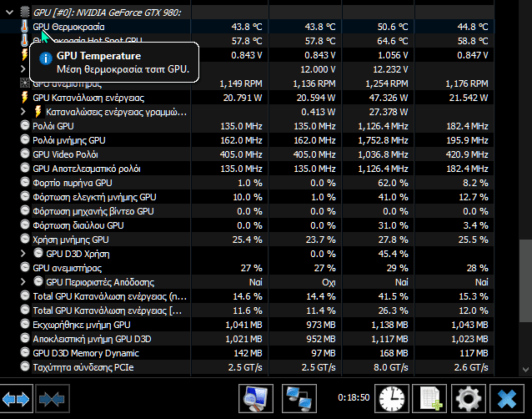This screenshot has width=532, height=419.
Task: Click the icon beside Εκχωρήθηκε μνήμη GPU
Action: pyautogui.click(x=25, y=325)
